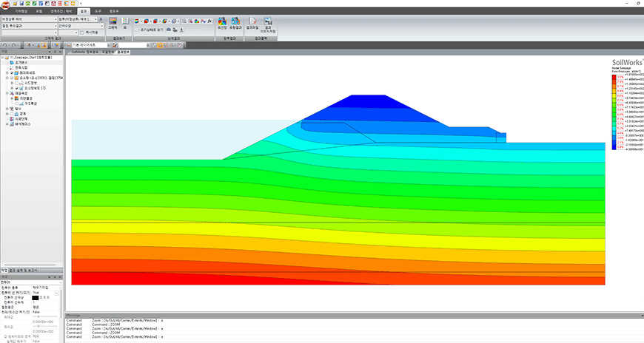Open the 그래픽 graphic results view icon
The width and height of the screenshot is (644, 343).
click(113, 24)
